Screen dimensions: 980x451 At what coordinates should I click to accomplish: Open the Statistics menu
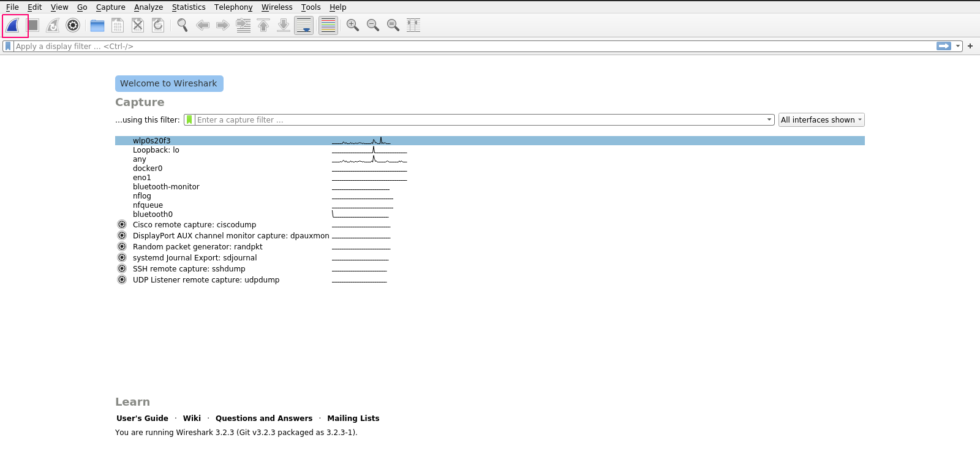(189, 7)
